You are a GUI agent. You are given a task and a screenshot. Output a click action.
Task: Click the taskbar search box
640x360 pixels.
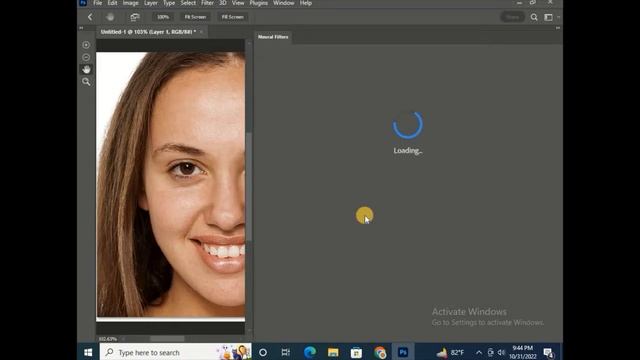tap(176, 352)
